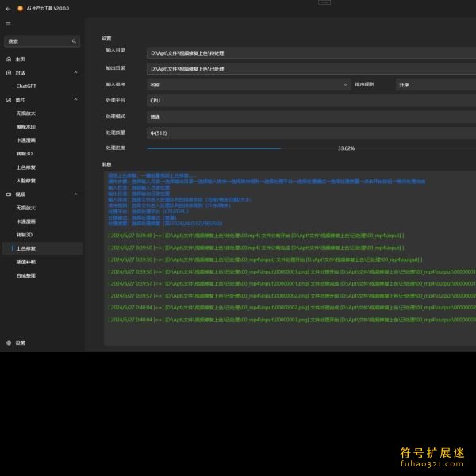The image size is (476, 476).
Task: Click the AI 生产力工具 V2.0.0.0 title text
Action: click(48, 9)
